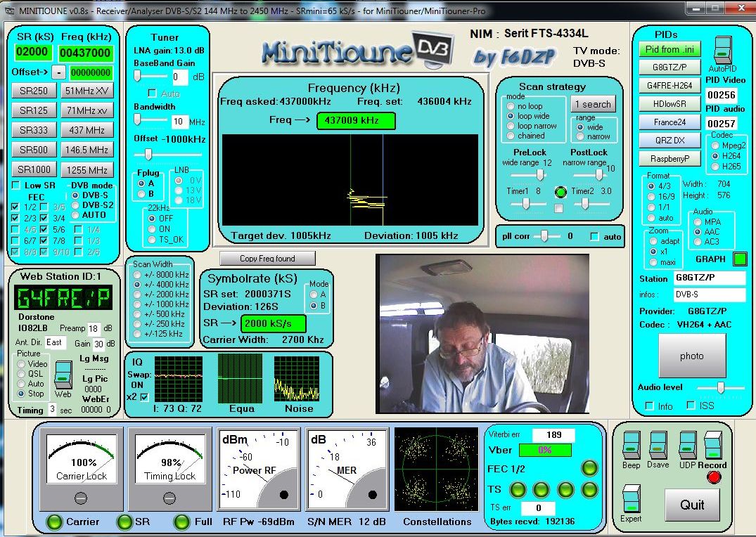Click the Viterbi err value 189

(x=553, y=435)
